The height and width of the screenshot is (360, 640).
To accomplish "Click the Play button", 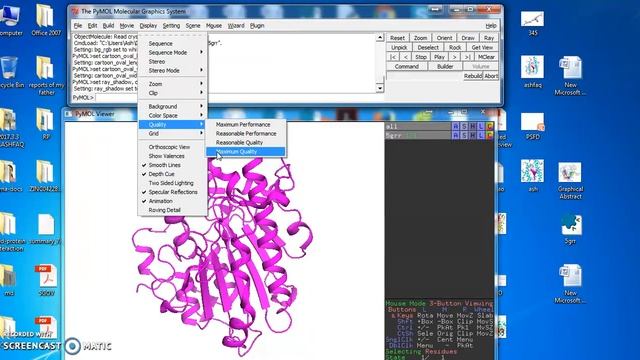I will click(x=439, y=57).
